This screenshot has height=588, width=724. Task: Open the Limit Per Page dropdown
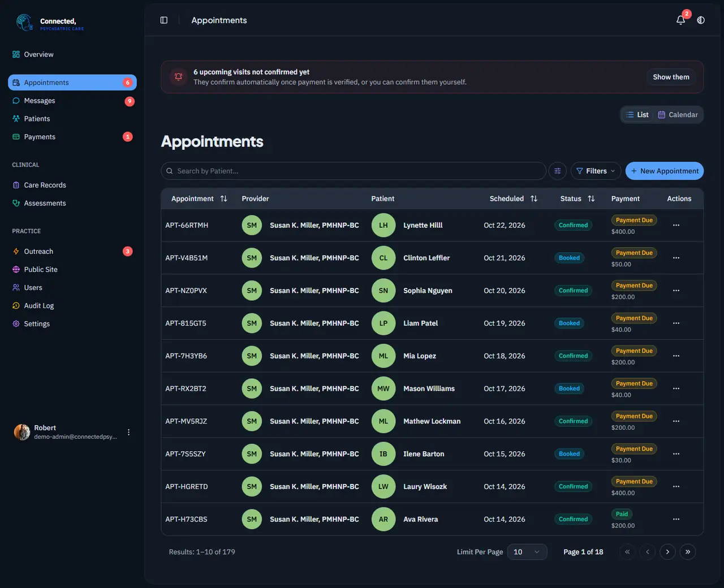point(527,552)
